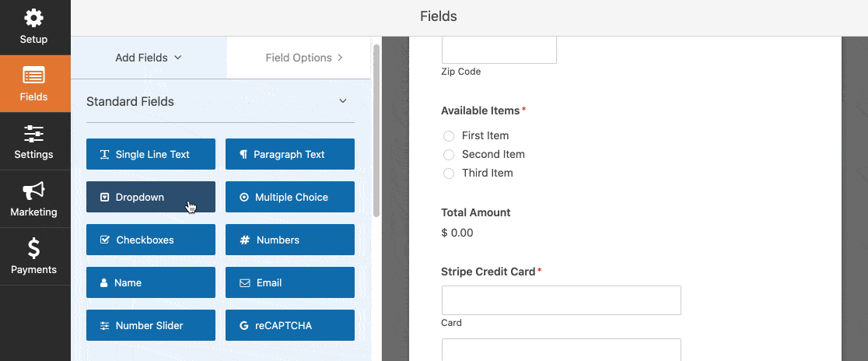Viewport: 868px width, 361px height.
Task: Select the Second Item radio button
Action: click(x=449, y=155)
